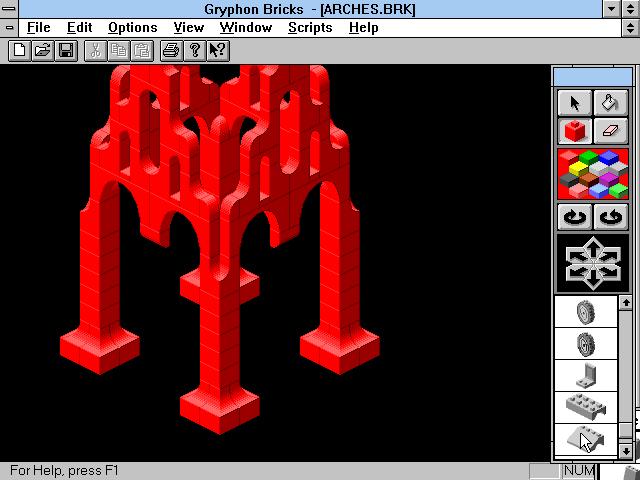Click the parts list scroll down arrow

[x=626, y=451]
